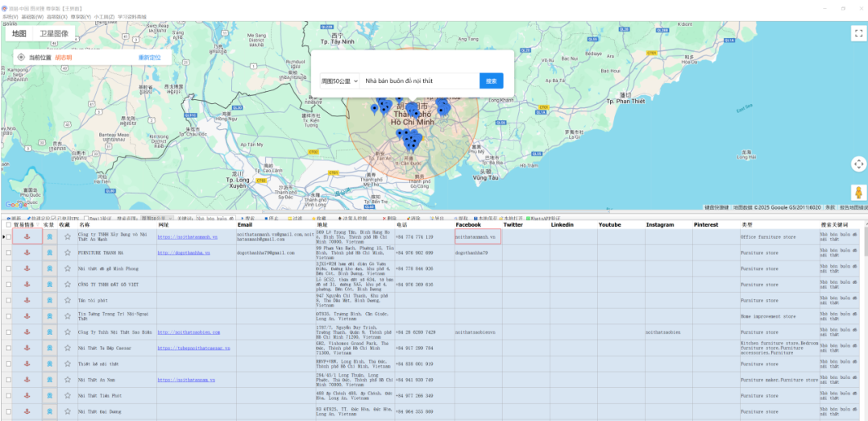The width and height of the screenshot is (868, 421).
Task: Click the search keyword input field on the map
Action: pyautogui.click(x=419, y=81)
